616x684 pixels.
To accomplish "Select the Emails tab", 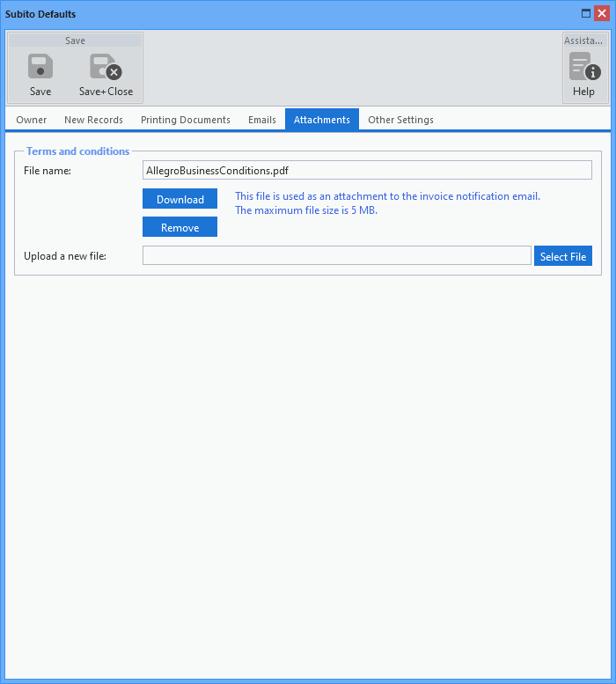I will coord(262,120).
